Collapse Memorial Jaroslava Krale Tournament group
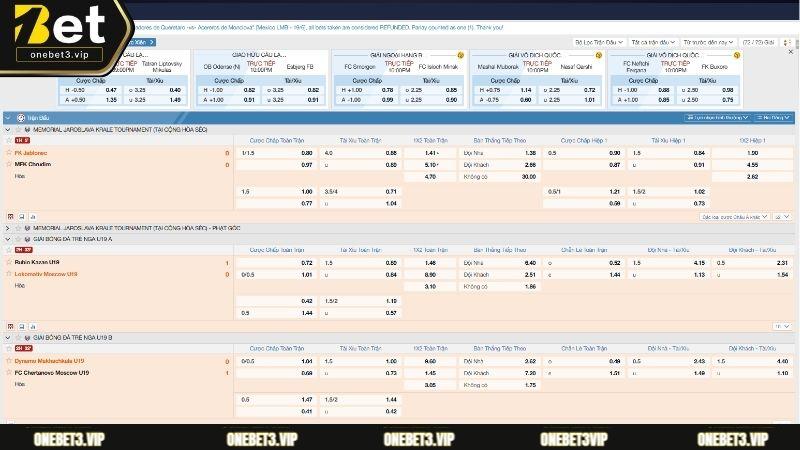Viewport: 800px width, 450px height. pyautogui.click(x=8, y=130)
